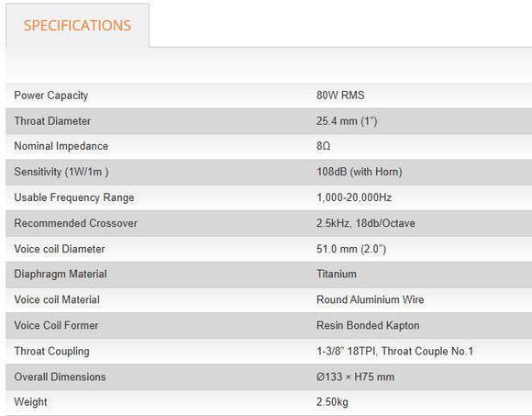The height and width of the screenshot is (416, 532).
Task: Click the 2.50kg weight value
Action: tap(332, 402)
